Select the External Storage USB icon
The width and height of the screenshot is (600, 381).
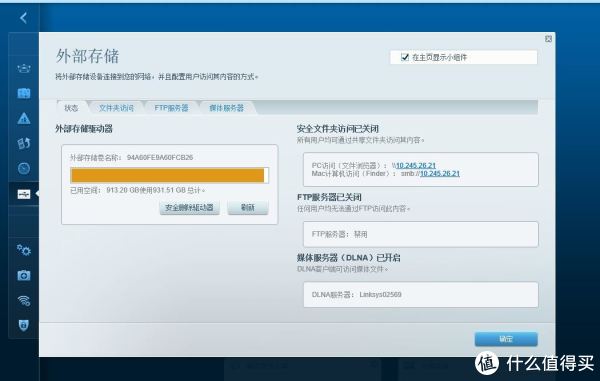click(24, 194)
